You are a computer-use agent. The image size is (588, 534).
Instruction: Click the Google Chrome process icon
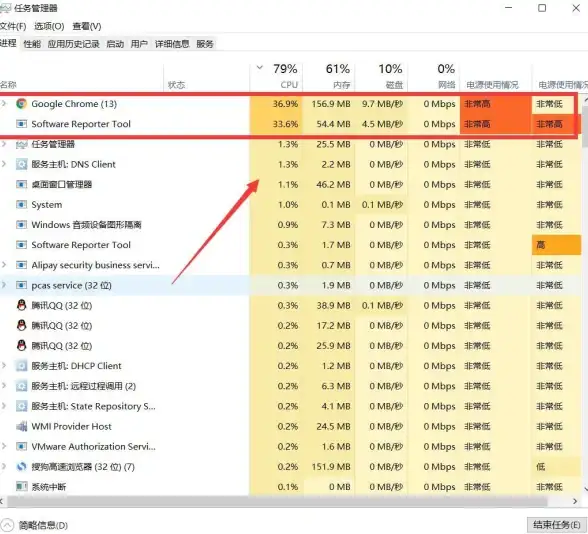click(x=21, y=104)
